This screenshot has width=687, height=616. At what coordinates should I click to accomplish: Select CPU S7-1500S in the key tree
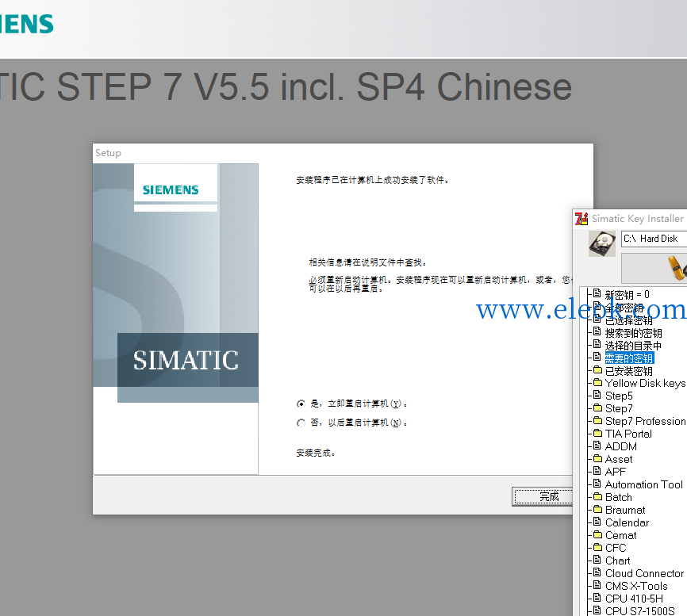(639, 610)
